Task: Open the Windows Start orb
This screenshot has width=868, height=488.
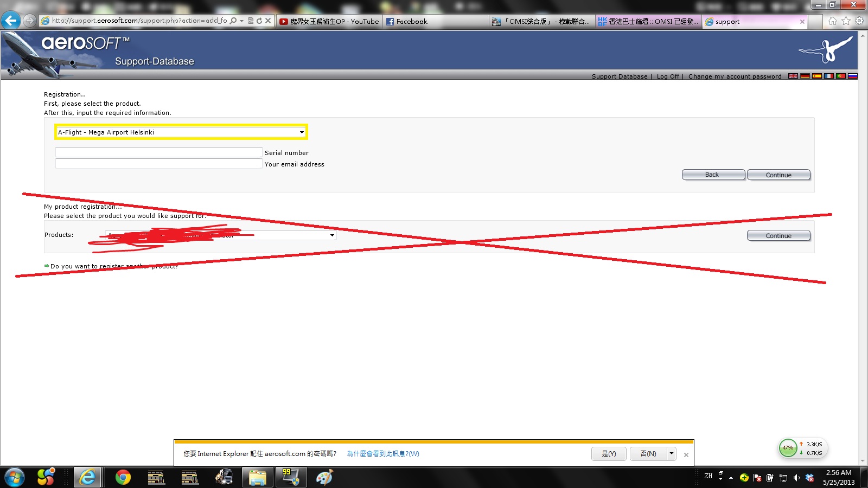Action: (x=15, y=478)
